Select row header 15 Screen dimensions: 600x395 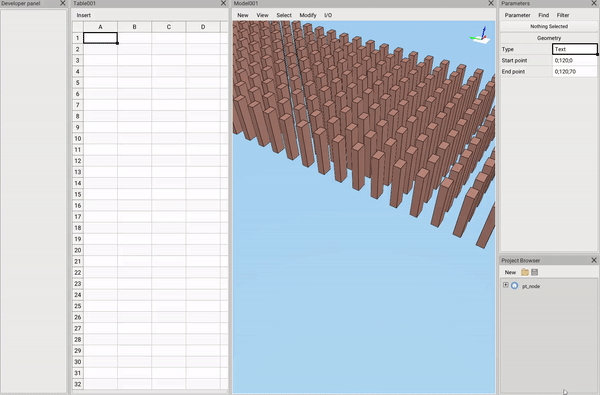point(78,194)
